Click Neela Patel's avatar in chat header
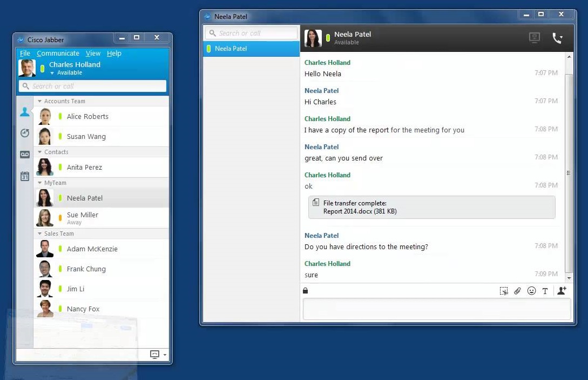This screenshot has width=588, height=380. (x=313, y=38)
